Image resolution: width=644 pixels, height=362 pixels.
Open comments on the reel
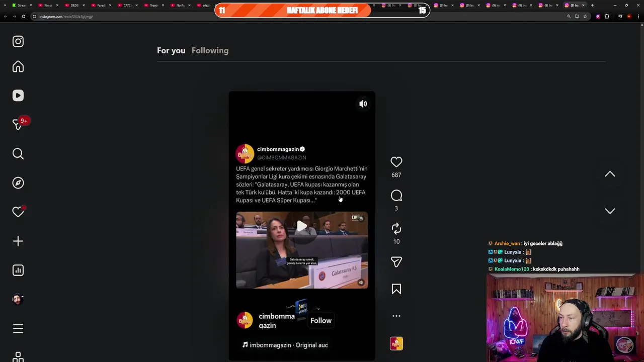click(x=396, y=196)
